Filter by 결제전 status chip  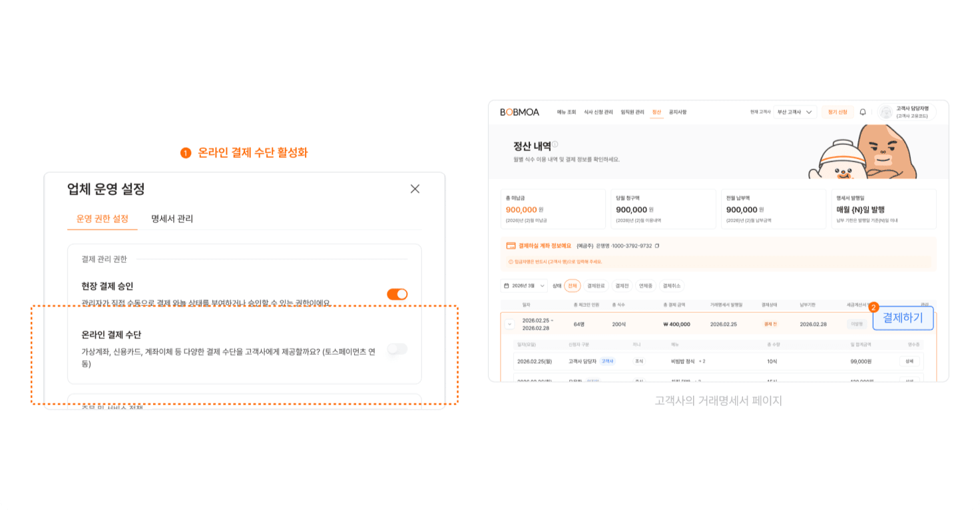pos(622,285)
